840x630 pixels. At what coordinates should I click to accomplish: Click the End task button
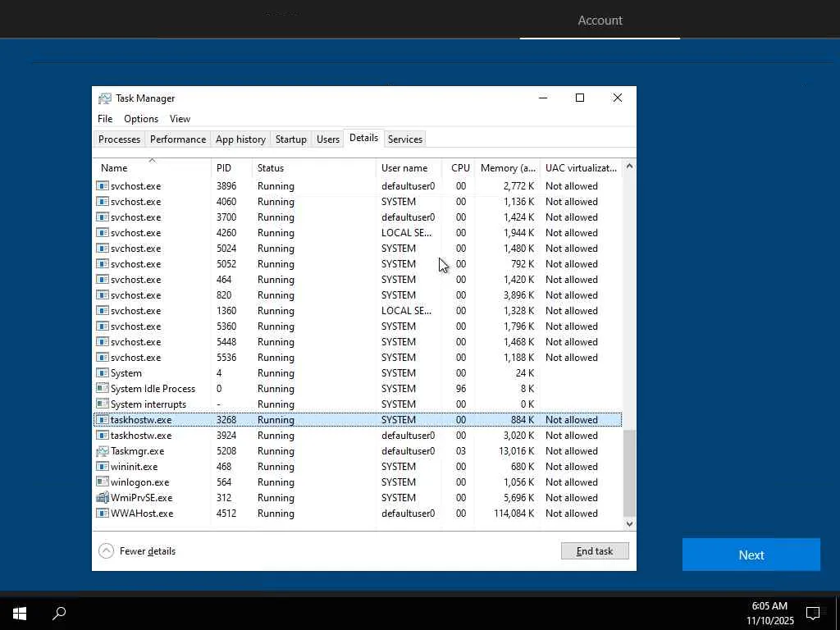tap(595, 550)
